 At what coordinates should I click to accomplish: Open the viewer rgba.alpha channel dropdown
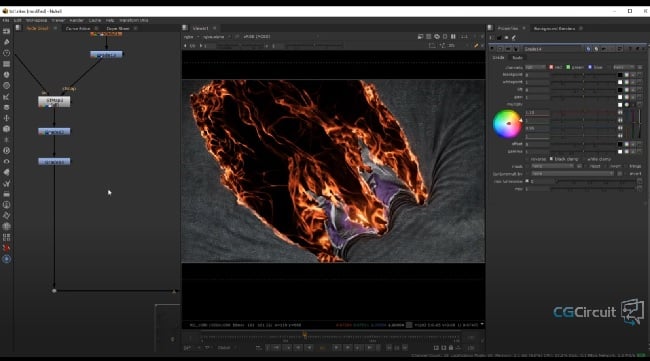click(x=216, y=36)
